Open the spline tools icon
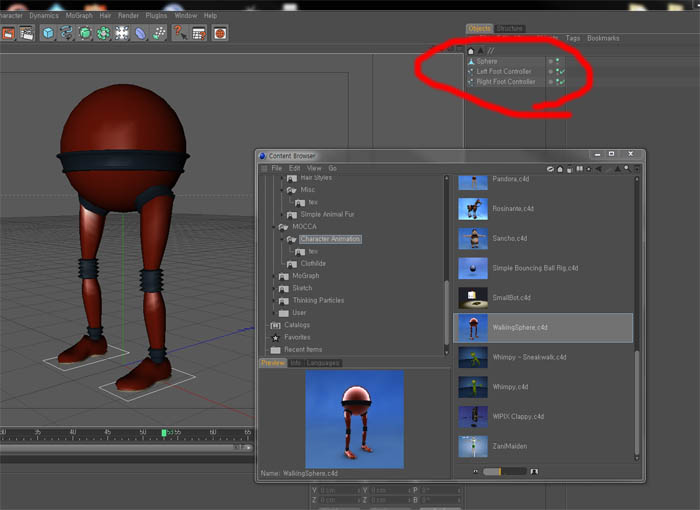 (x=67, y=33)
